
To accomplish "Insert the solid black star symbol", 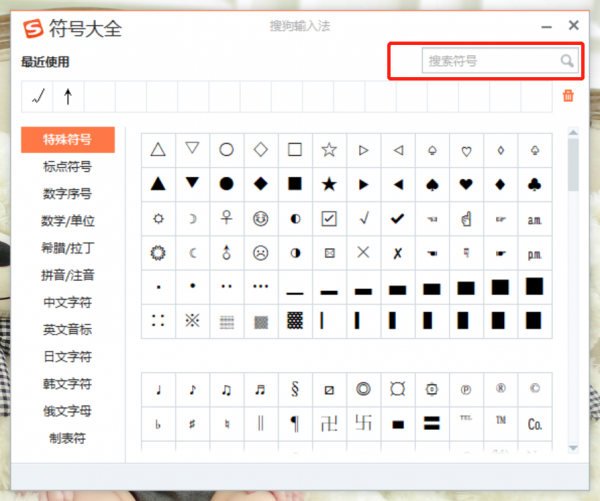I will click(x=329, y=184).
